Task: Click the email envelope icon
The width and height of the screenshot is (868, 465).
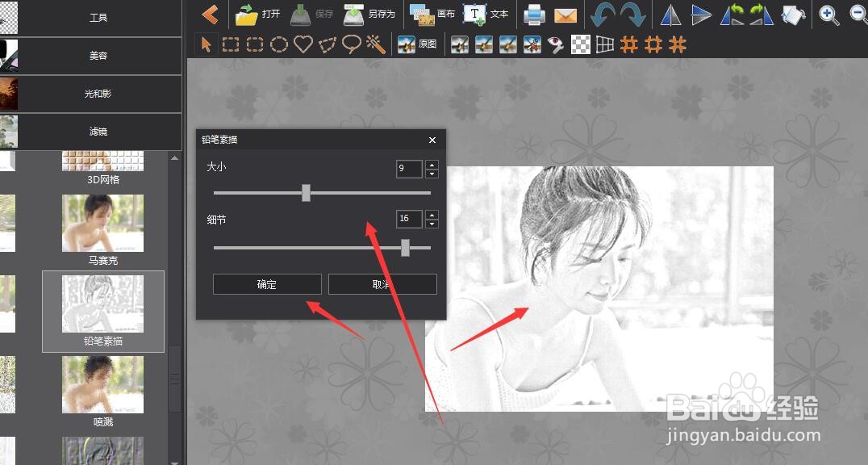Action: [x=565, y=15]
